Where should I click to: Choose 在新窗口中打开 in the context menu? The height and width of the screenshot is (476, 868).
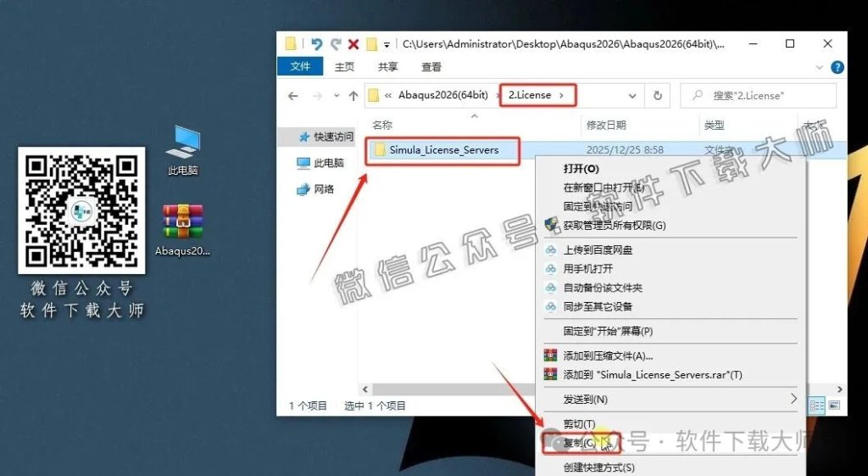pyautogui.click(x=604, y=188)
